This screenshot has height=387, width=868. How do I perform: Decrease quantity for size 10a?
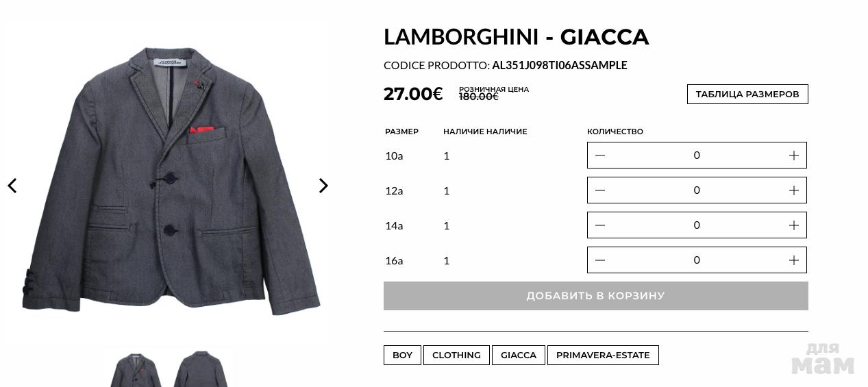tap(600, 155)
